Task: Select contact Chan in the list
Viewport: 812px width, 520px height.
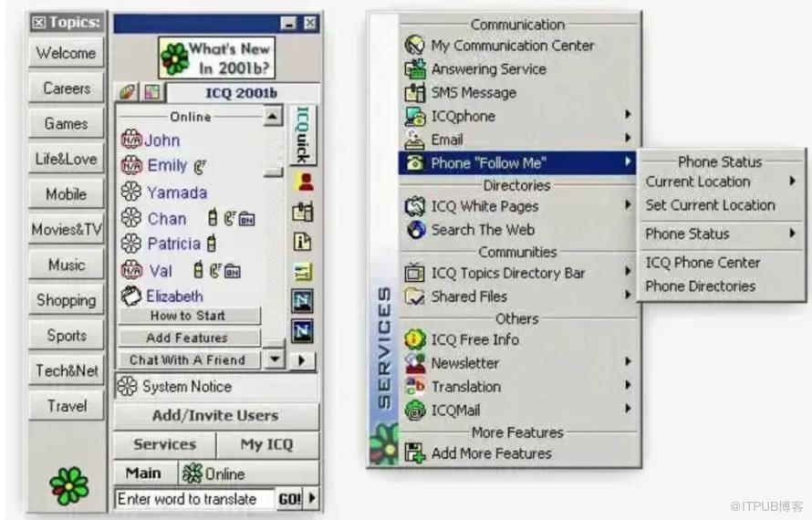Action: [x=167, y=219]
